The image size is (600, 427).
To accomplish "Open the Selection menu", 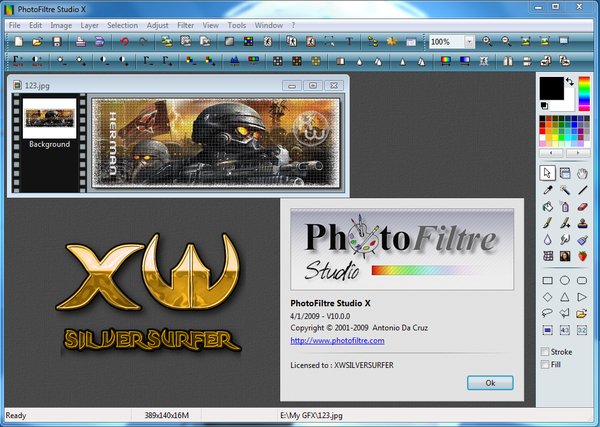I will point(122,25).
